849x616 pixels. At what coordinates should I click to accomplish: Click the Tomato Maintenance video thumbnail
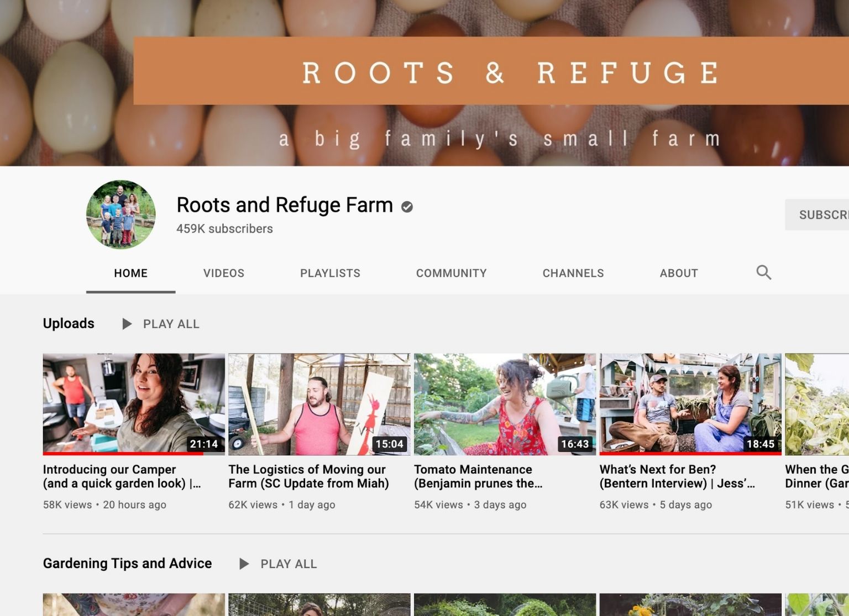[505, 404]
